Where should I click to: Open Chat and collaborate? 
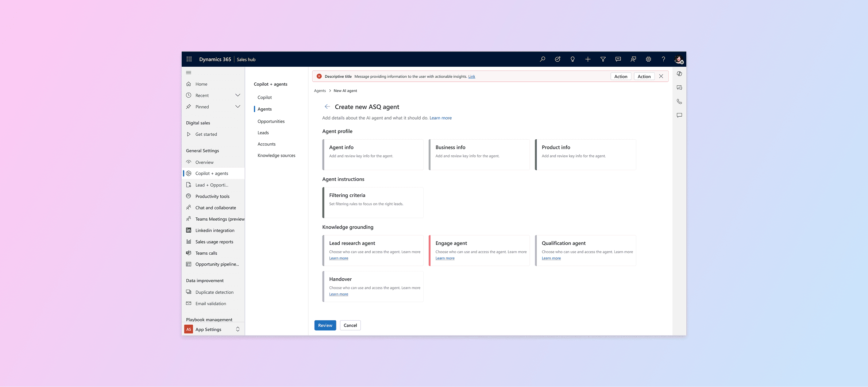coord(213,208)
